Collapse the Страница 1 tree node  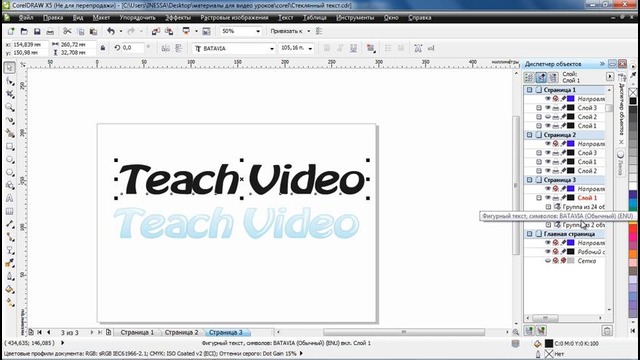[529, 90]
